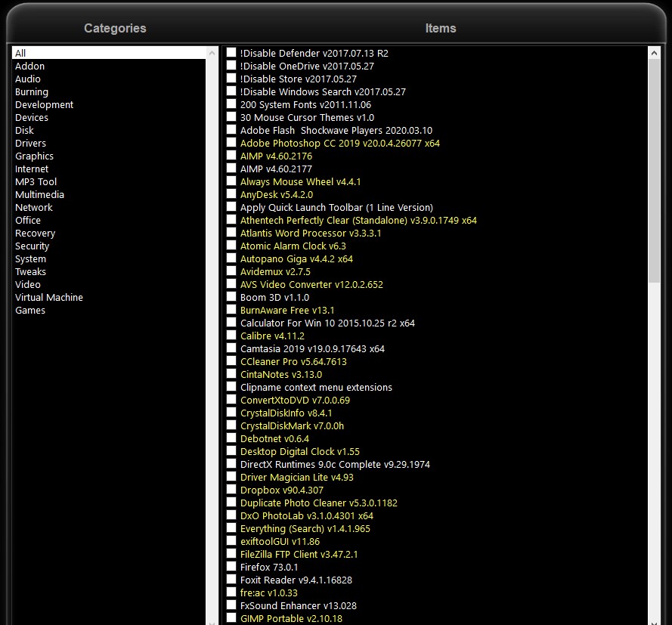
Task: Click CrystalDiskInfo v8.4.1
Action: (x=286, y=413)
